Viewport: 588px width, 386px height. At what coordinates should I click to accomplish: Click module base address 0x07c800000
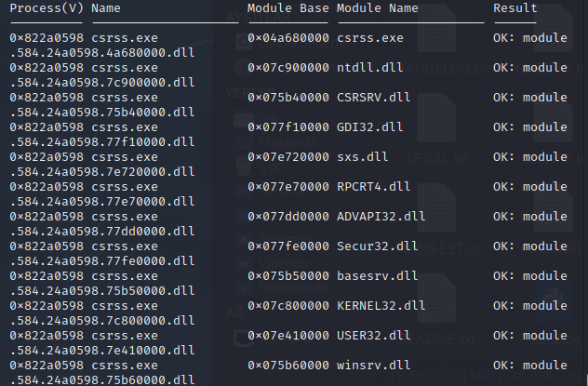(288, 306)
